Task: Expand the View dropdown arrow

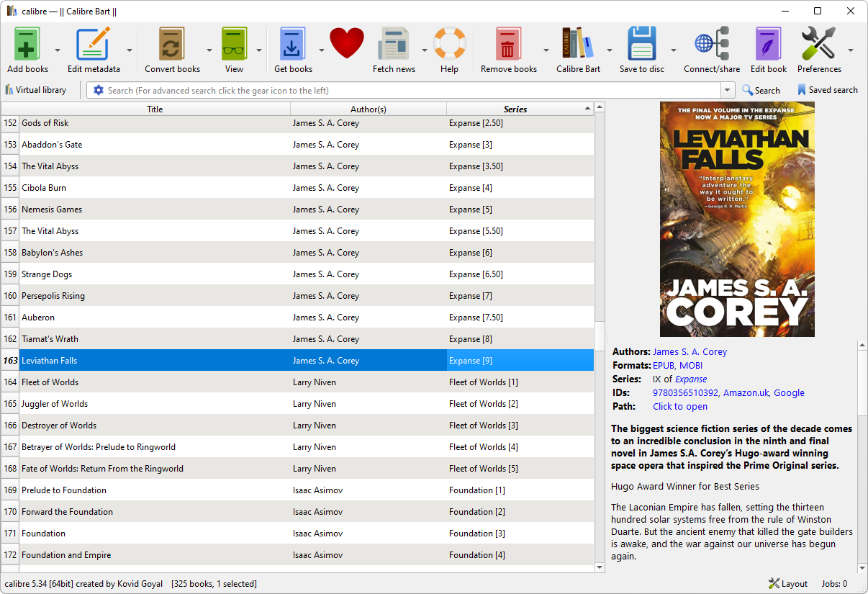Action: click(x=259, y=50)
